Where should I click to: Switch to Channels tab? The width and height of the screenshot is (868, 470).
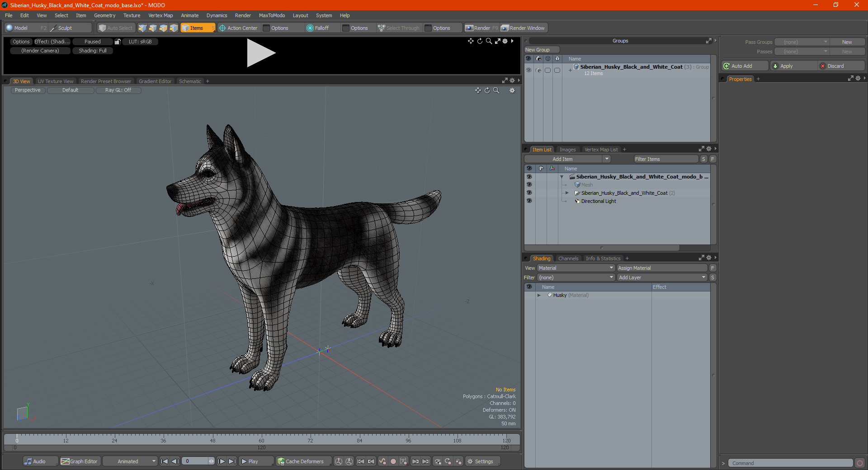568,258
